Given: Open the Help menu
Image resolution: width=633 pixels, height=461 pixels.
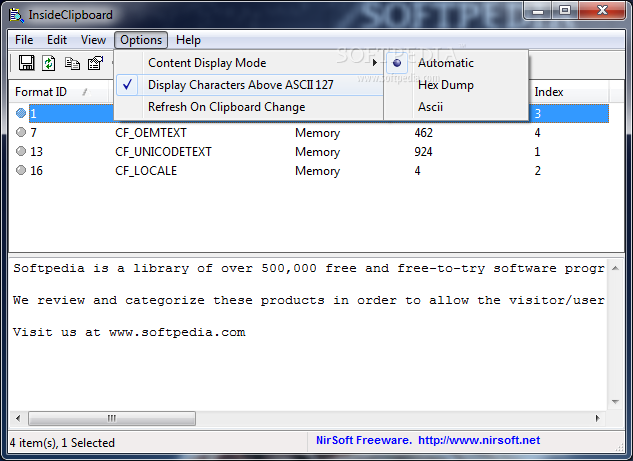Looking at the screenshot, I should coord(188,40).
